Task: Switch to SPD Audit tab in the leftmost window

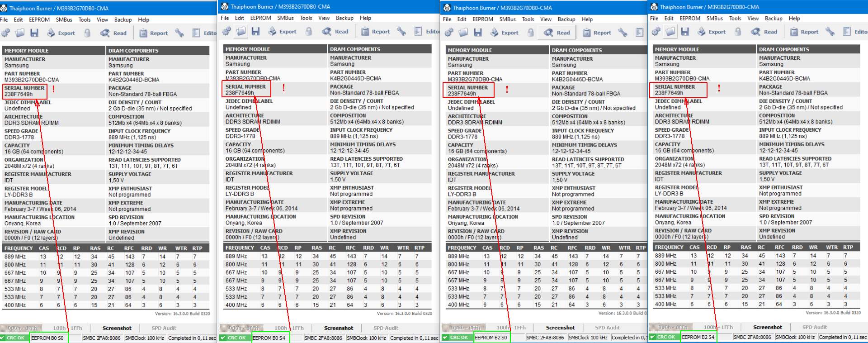Action: (x=164, y=328)
